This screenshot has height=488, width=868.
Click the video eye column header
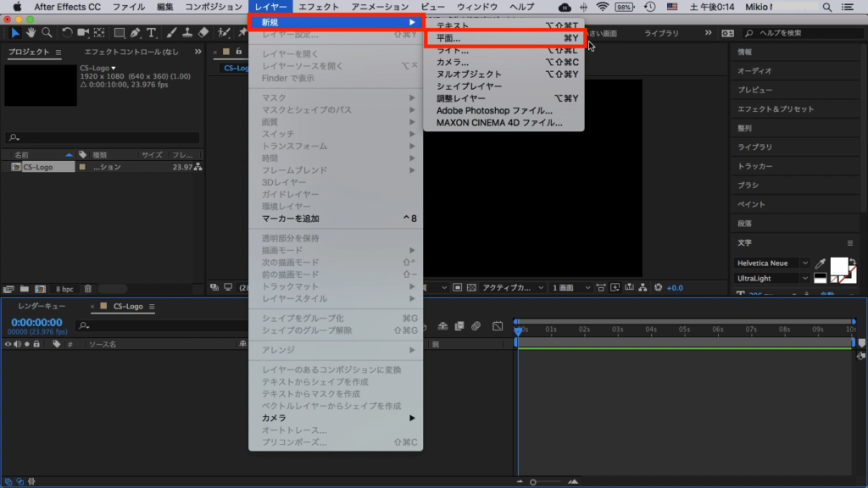pos(8,344)
